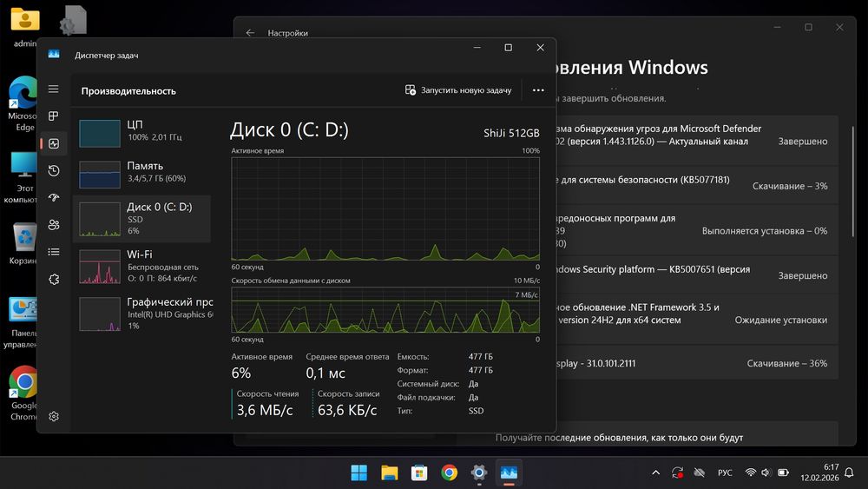Viewport: 868px width, 489px height.
Task: Select the Google Chrome desktop shortcut
Action: [23, 393]
